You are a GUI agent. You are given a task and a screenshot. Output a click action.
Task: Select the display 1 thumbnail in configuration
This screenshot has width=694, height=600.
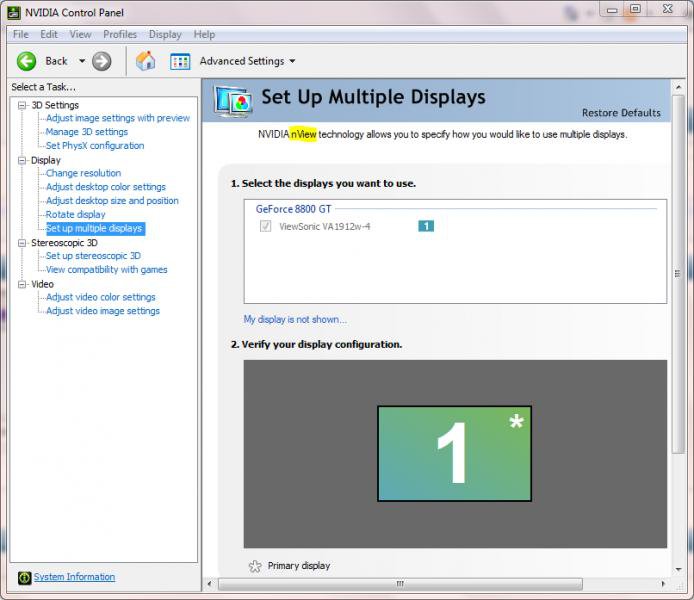coord(455,454)
